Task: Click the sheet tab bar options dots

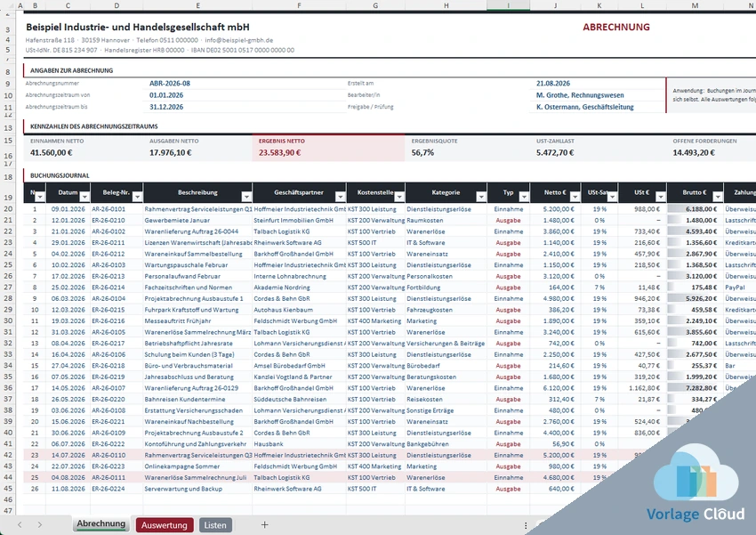Action: tap(526, 525)
